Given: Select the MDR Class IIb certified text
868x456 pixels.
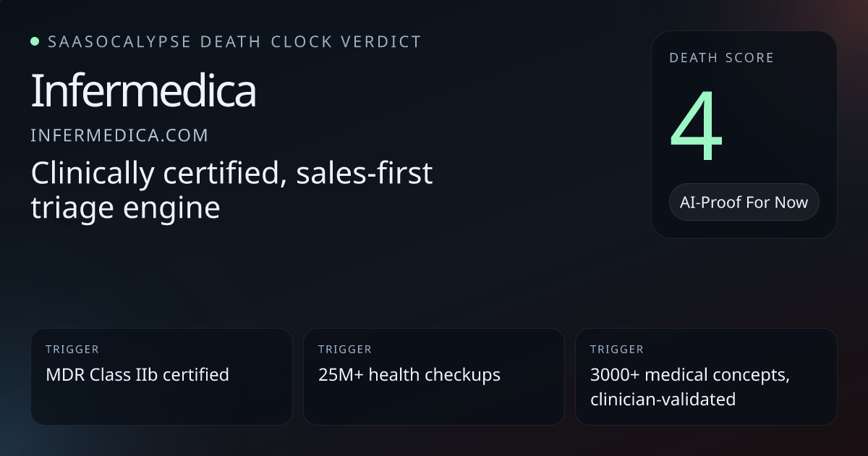Looking at the screenshot, I should [137, 374].
